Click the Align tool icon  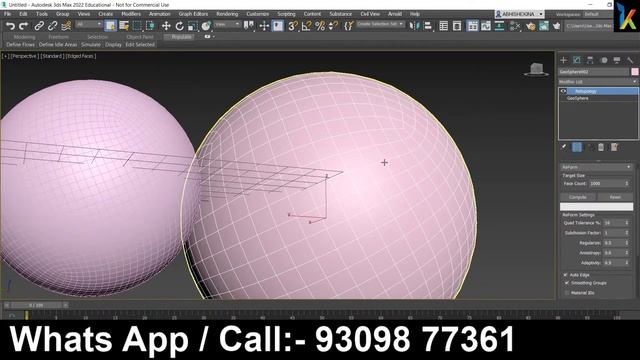point(427,26)
